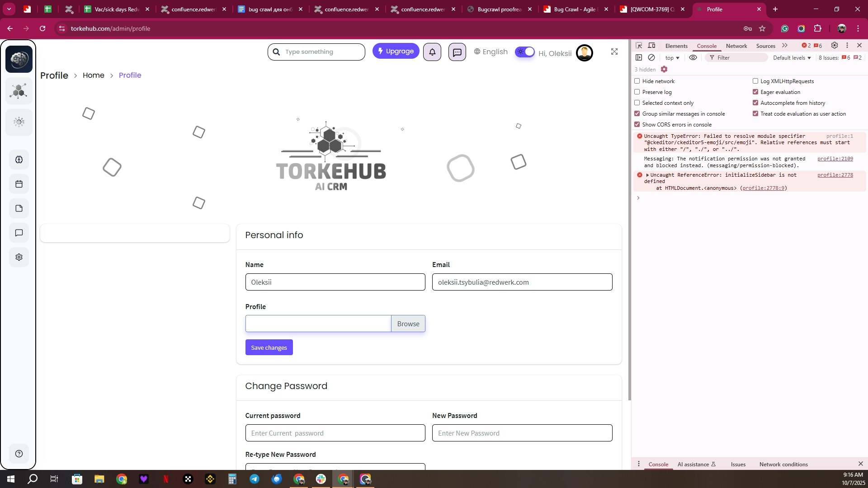The height and width of the screenshot is (488, 868).
Task: Click Browse to choose a profile file
Action: pyautogui.click(x=408, y=324)
